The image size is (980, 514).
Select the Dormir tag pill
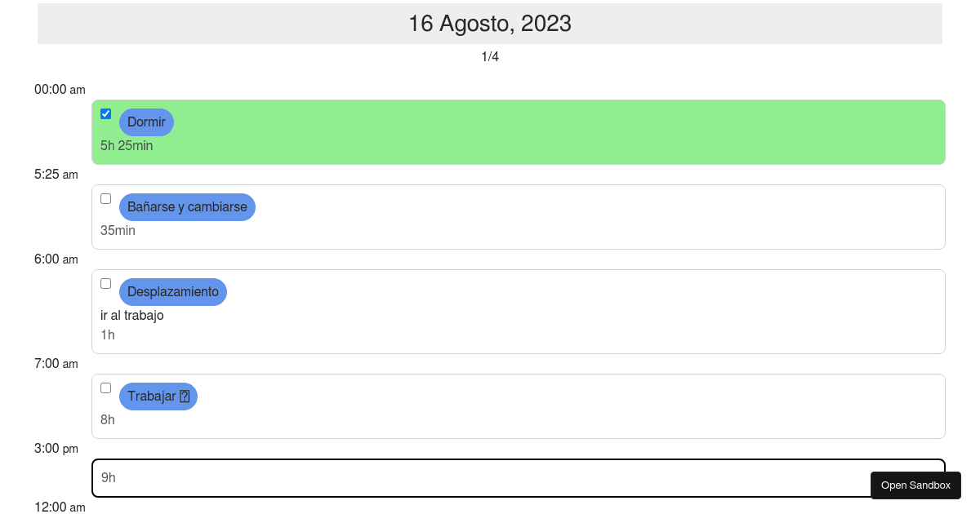(x=146, y=122)
